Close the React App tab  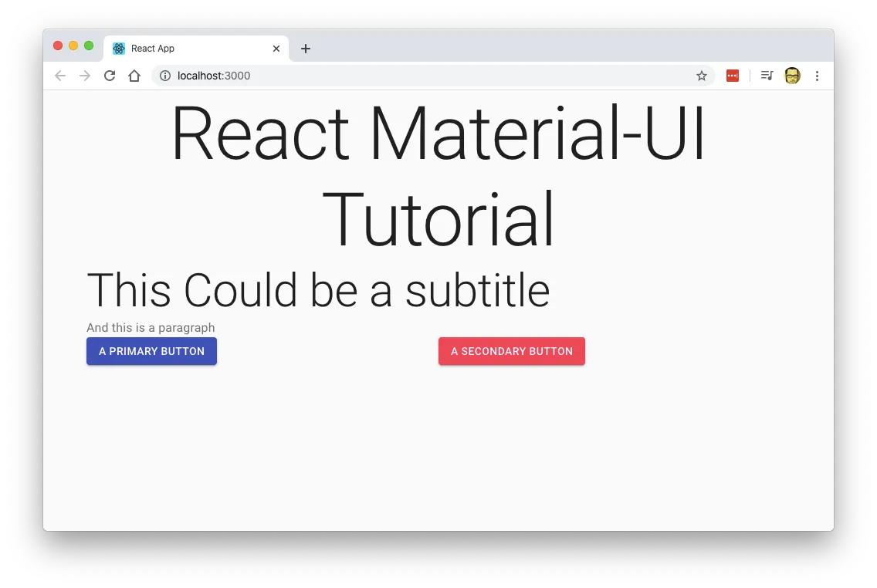276,49
